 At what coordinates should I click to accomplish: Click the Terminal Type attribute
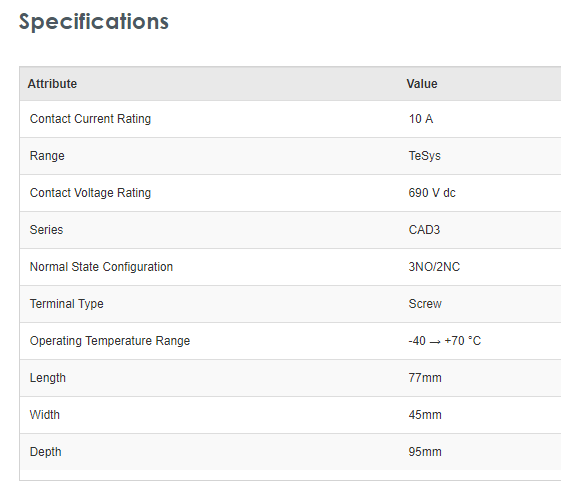point(67,304)
